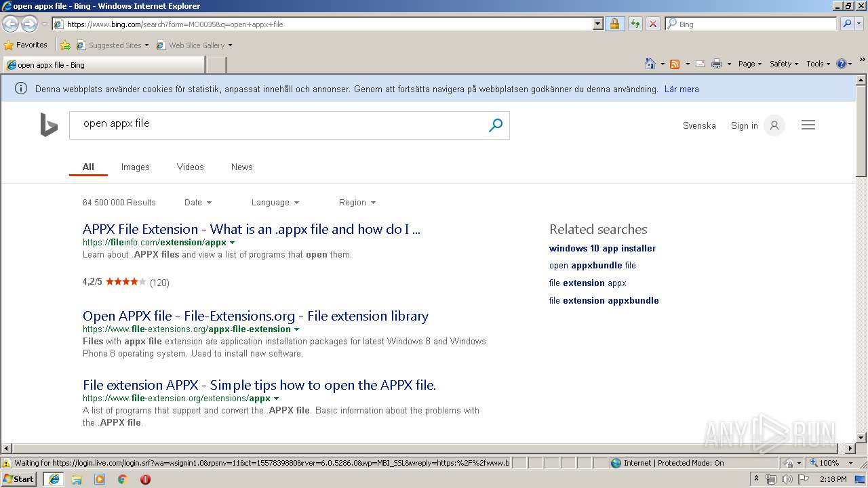Viewport: 868px width, 488px height.
Task: Expand the file-extensions.org URL dropdown arrow
Action: point(296,329)
